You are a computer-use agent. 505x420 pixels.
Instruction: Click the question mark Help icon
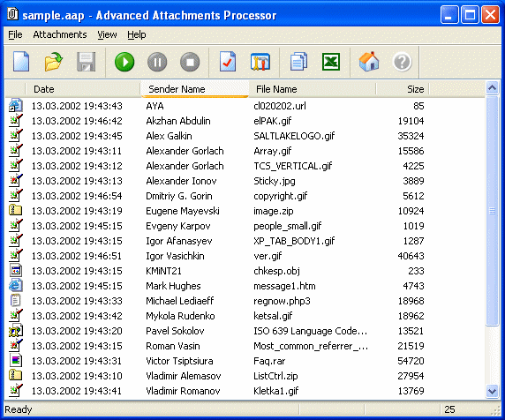(x=402, y=62)
